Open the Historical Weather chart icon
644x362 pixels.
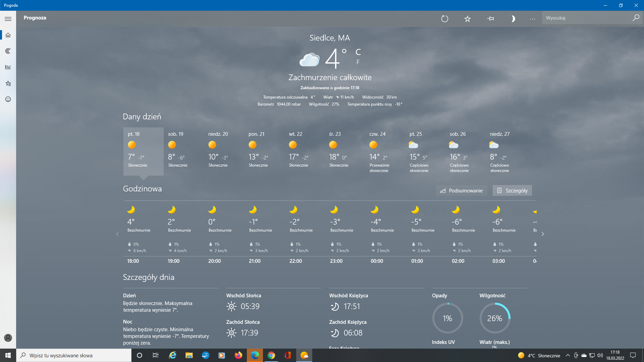[x=8, y=67]
